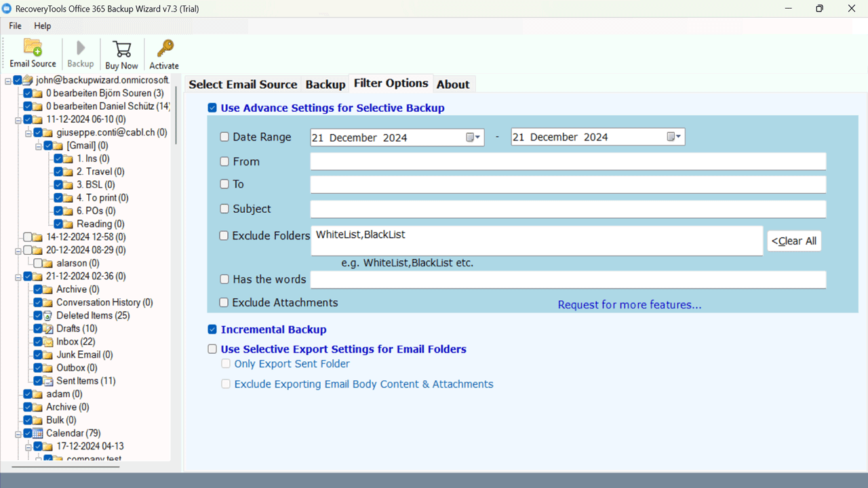Enable the Exclude Folders checkbox
Image resolution: width=868 pixels, height=488 pixels.
(224, 236)
